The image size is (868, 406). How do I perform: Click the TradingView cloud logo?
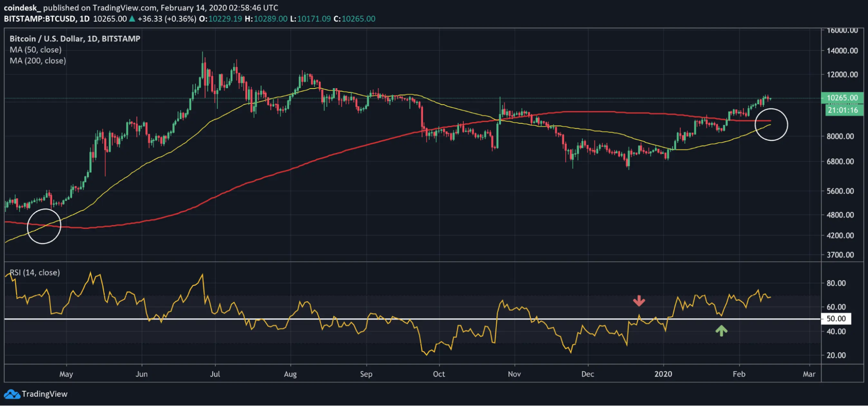[13, 394]
